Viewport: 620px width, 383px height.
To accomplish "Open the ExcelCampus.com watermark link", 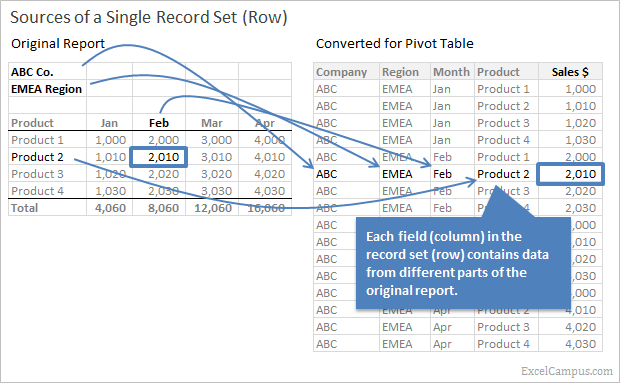I will tap(567, 371).
